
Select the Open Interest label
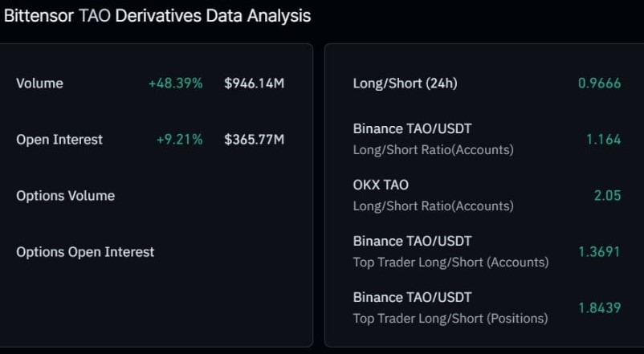[59, 140]
